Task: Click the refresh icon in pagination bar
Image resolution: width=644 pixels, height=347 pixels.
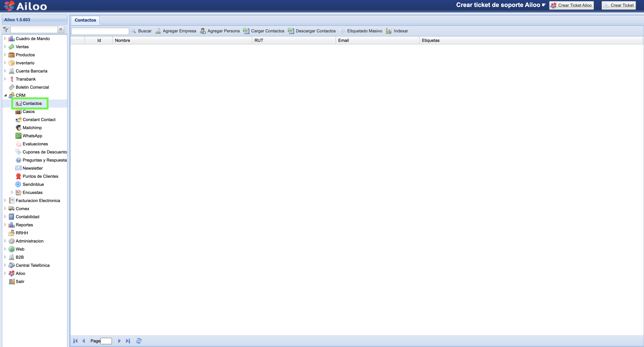Action: click(139, 341)
